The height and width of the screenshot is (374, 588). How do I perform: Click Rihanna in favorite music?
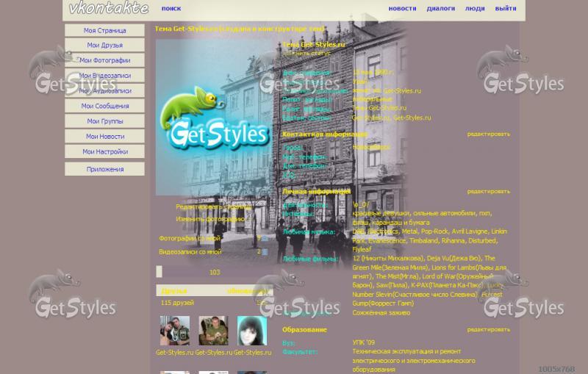point(453,240)
